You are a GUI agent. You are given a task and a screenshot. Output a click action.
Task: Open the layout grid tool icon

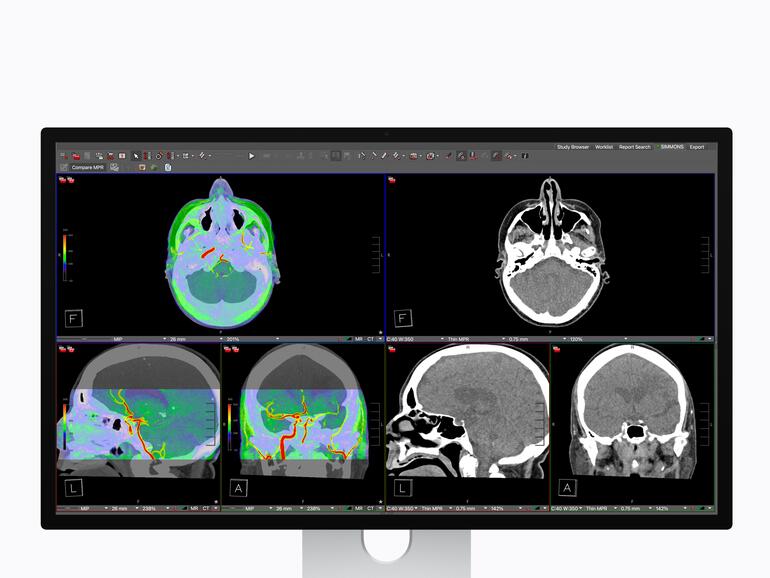[x=186, y=156]
